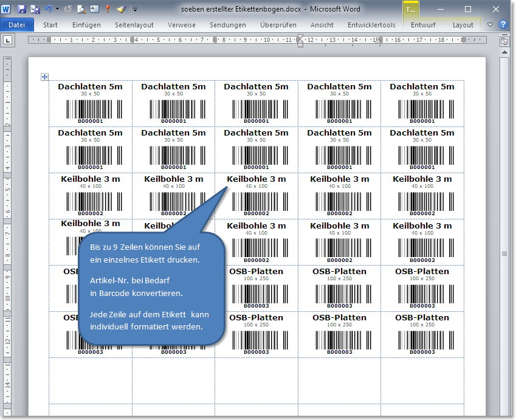Click the vertical scrollbar up arrow

504,52
